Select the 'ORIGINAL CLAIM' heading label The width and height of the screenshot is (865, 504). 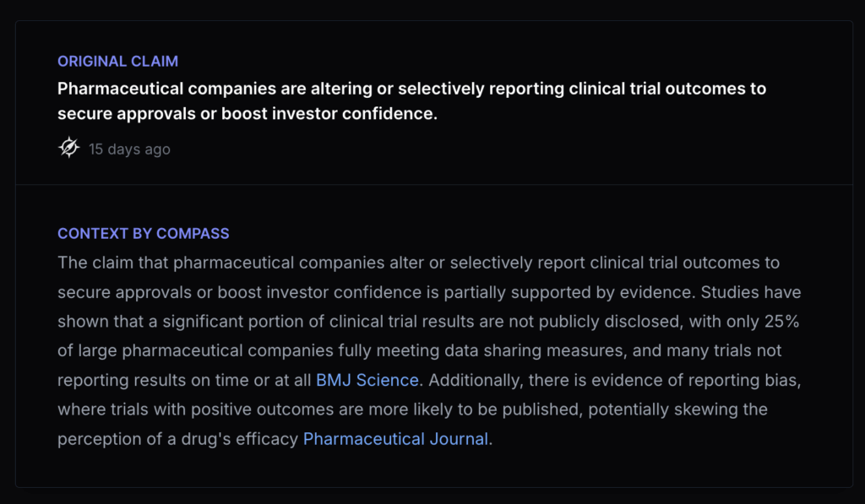tap(117, 62)
